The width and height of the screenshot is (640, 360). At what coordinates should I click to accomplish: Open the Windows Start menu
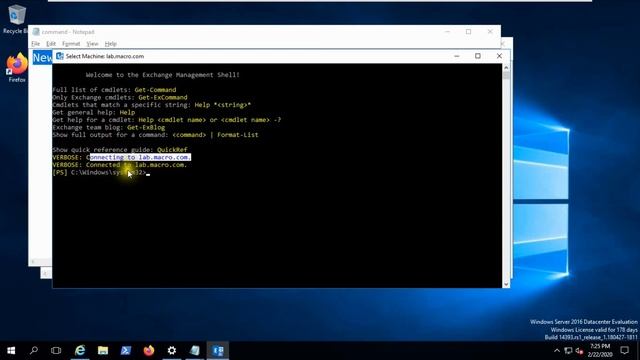[x=11, y=351]
